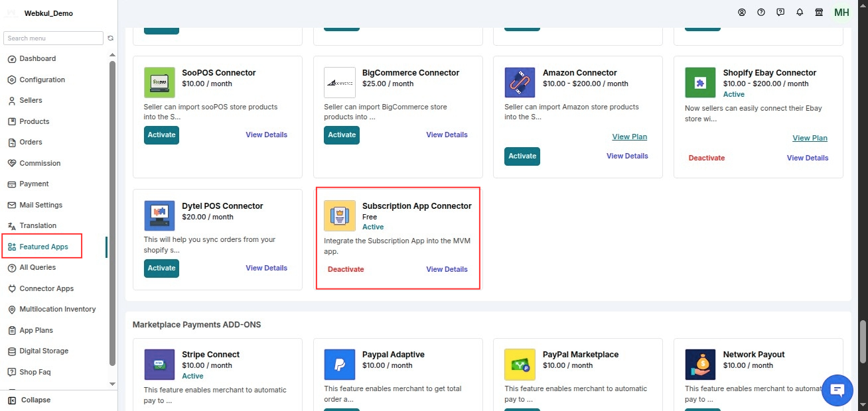
Task: View Plan for Amazon Connector
Action: tap(630, 137)
